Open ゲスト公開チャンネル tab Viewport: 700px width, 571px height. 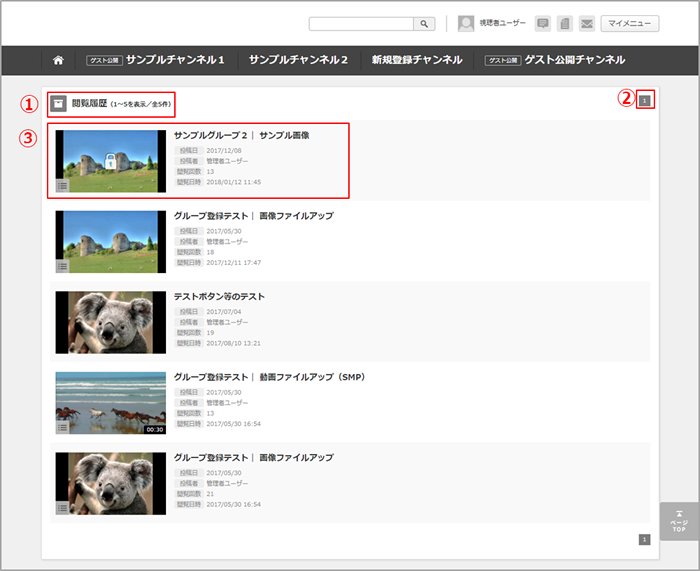(555, 60)
